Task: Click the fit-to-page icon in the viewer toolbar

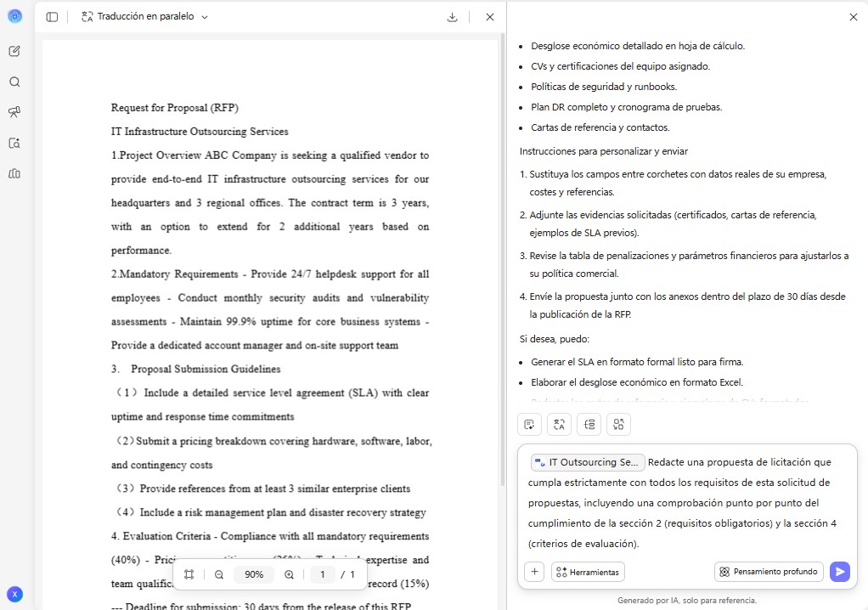Action: [x=189, y=574]
